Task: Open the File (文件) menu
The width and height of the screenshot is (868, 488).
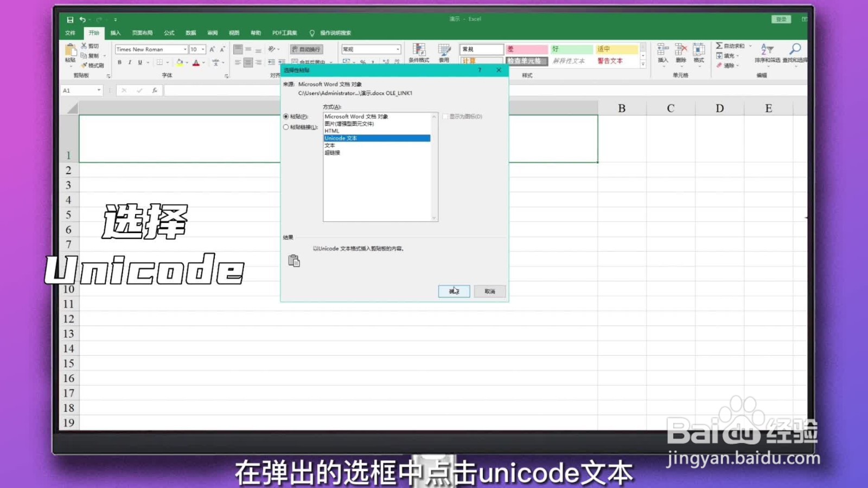Action: pos(71,33)
